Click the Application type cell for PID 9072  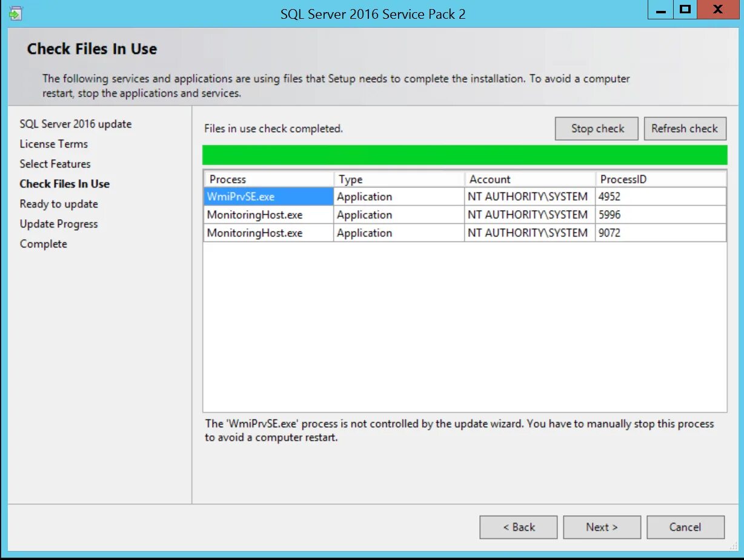pos(399,233)
